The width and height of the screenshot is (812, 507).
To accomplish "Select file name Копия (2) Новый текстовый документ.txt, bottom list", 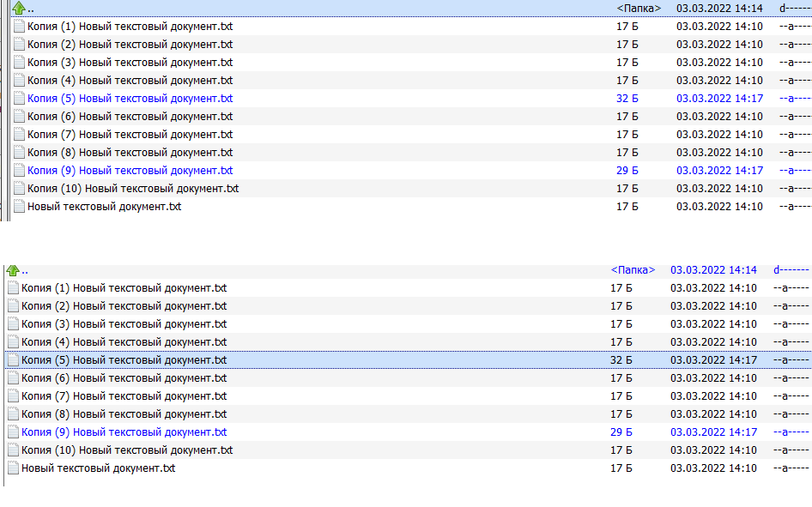I will [x=124, y=306].
